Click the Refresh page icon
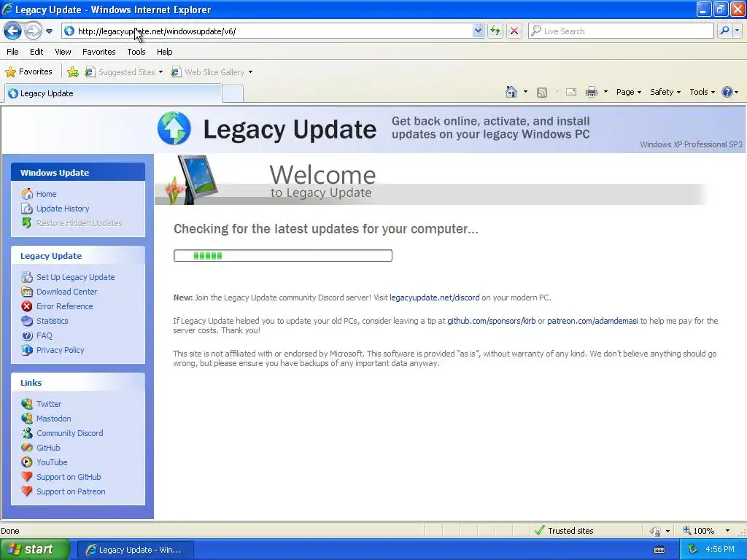 click(x=495, y=31)
